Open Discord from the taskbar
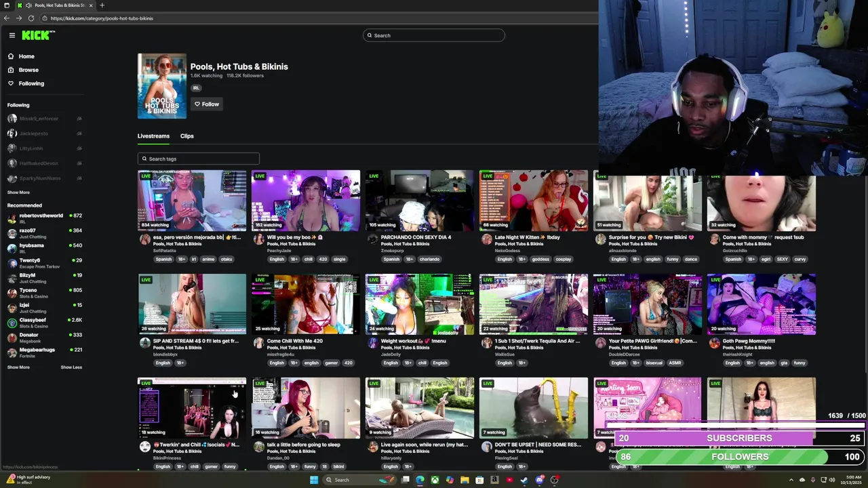The width and height of the screenshot is (868, 488). [x=540, y=480]
